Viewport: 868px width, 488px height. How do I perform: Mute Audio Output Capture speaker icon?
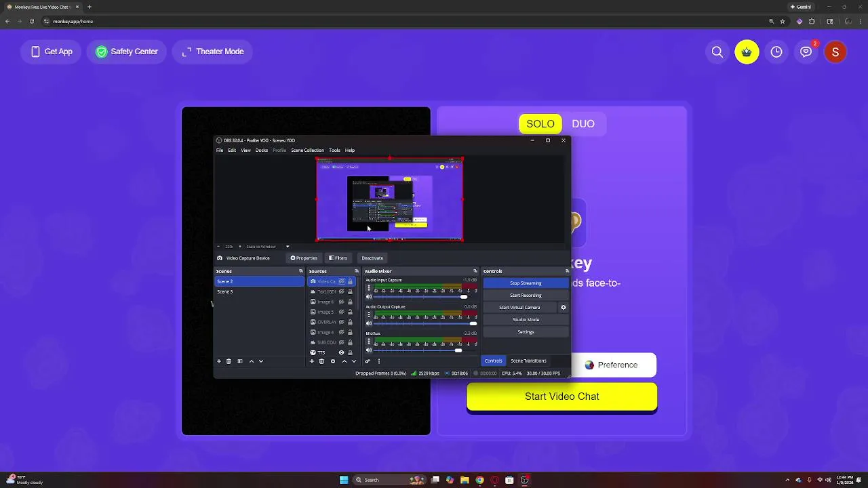(x=369, y=323)
